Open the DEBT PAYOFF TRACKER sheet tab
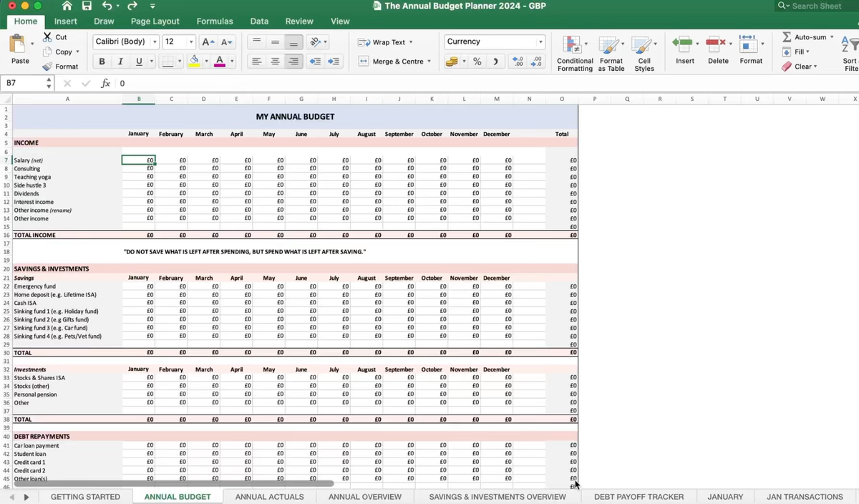 [639, 496]
